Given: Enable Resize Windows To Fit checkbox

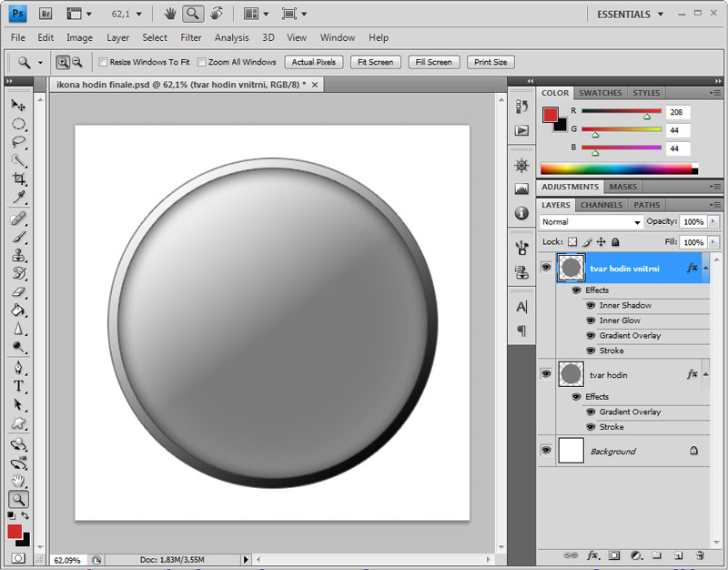Looking at the screenshot, I should pos(103,62).
